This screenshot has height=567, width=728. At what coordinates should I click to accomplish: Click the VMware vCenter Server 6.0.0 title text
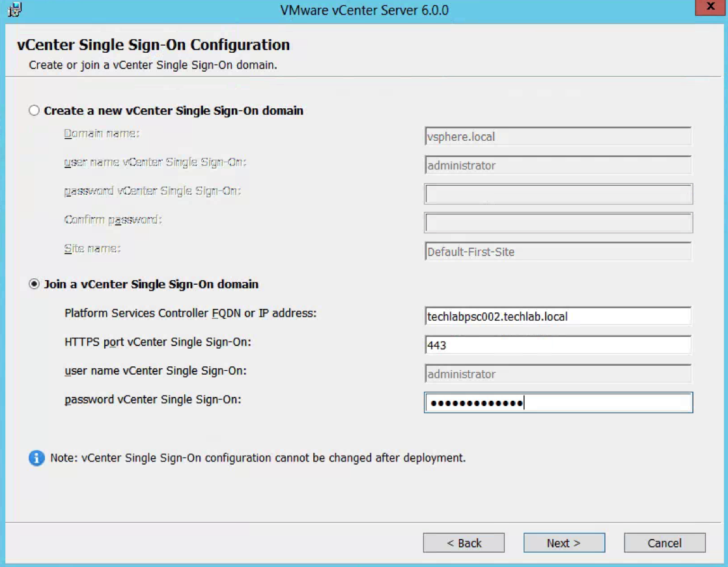(365, 10)
